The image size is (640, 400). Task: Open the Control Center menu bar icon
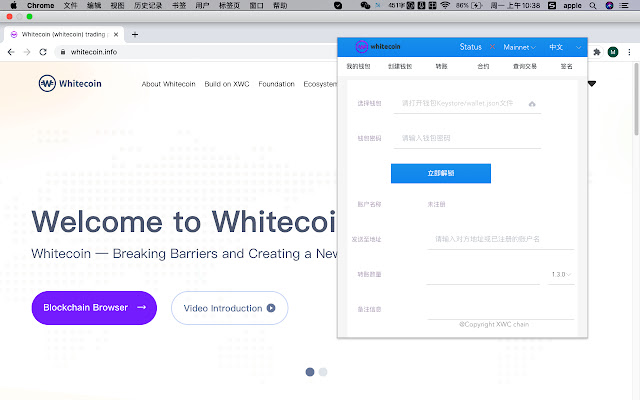(x=624, y=5)
